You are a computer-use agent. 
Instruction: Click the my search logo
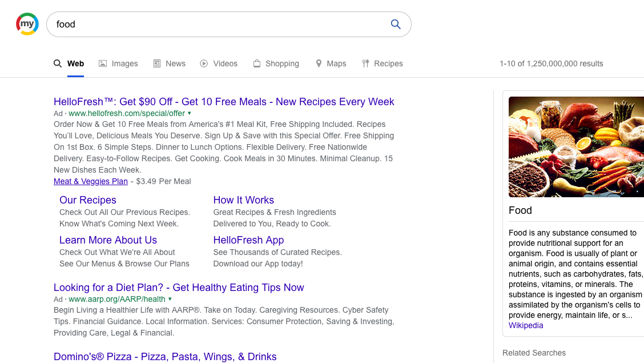[x=27, y=24]
